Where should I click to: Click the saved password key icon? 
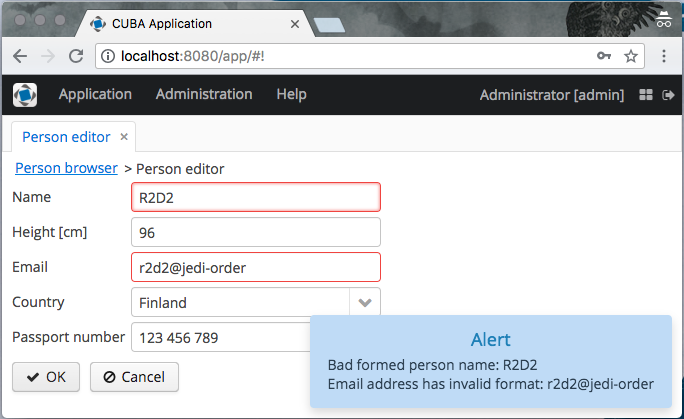(604, 56)
